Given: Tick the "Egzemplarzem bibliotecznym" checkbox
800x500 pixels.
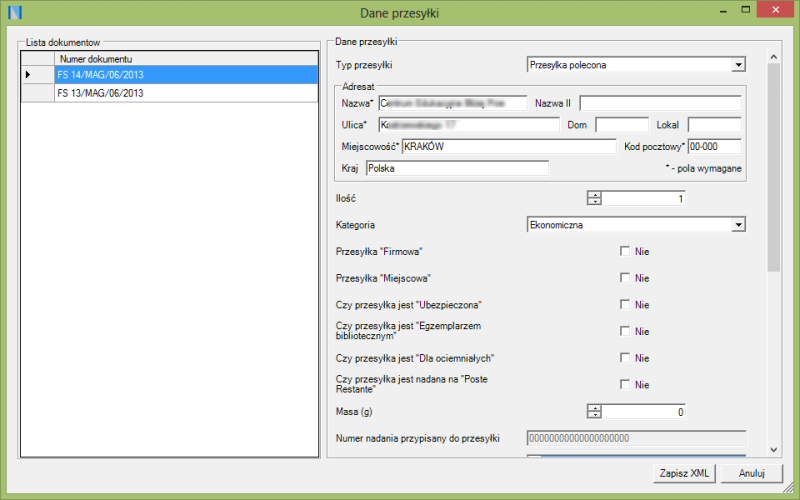Looking at the screenshot, I should coord(625,331).
